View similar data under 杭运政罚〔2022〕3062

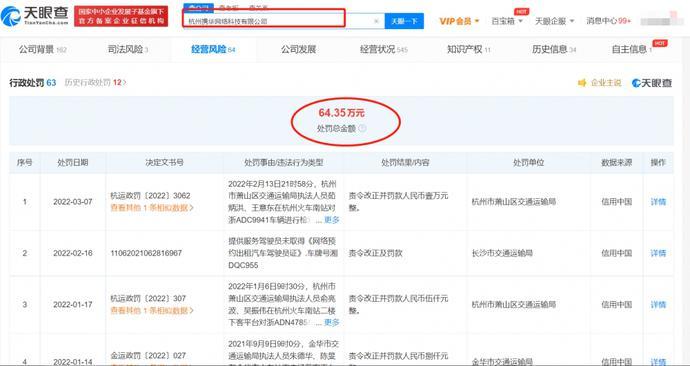pyautogui.click(x=152, y=208)
